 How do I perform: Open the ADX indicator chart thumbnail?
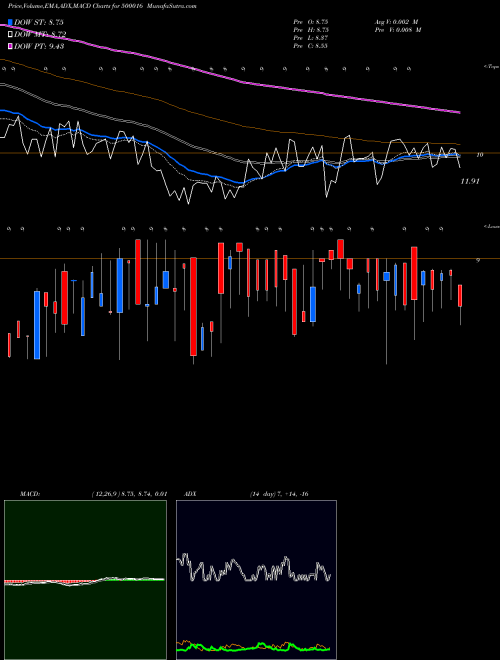256,580
